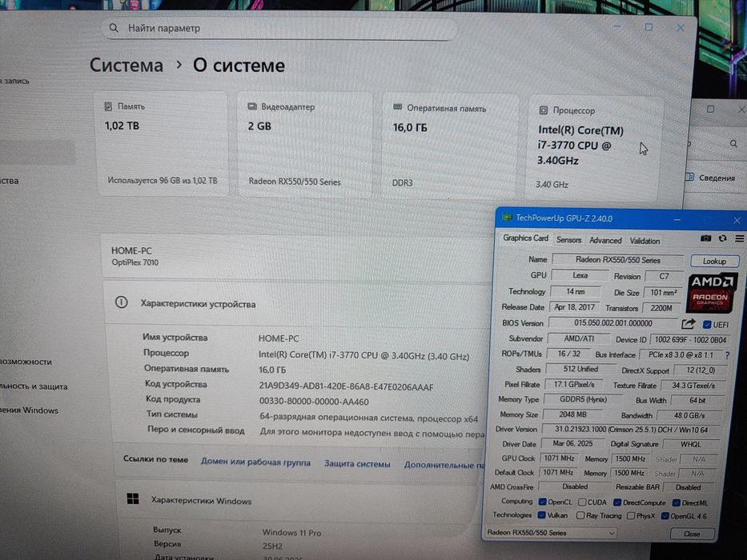Switch to the Sensors tab
The image size is (747, 560).
[568, 239]
